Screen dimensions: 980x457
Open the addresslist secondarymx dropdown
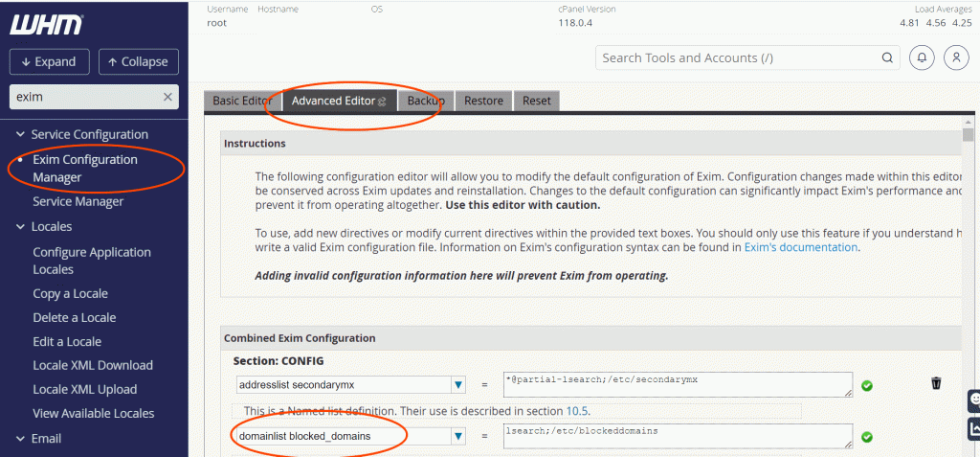coord(458,385)
